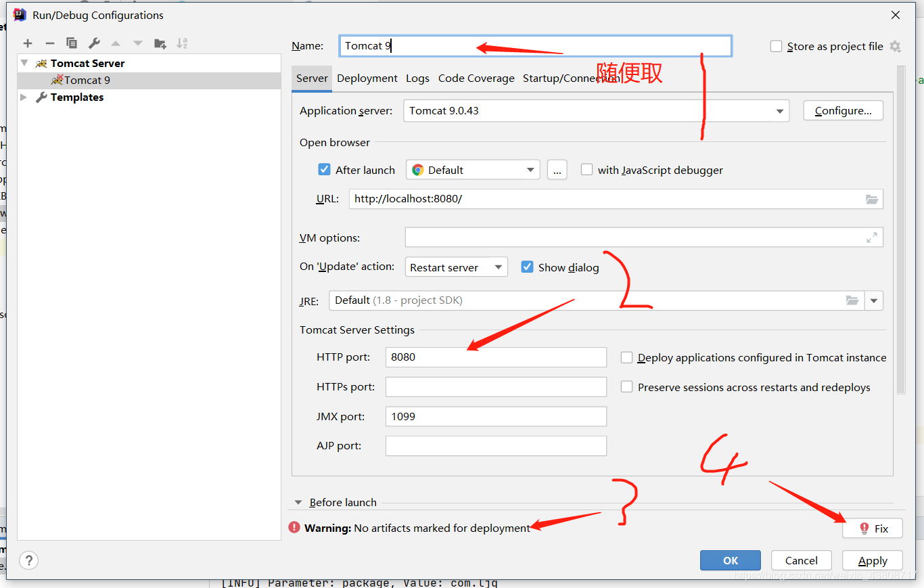
Task: Enable Preserve sessions across restarts checkbox
Action: tap(626, 387)
